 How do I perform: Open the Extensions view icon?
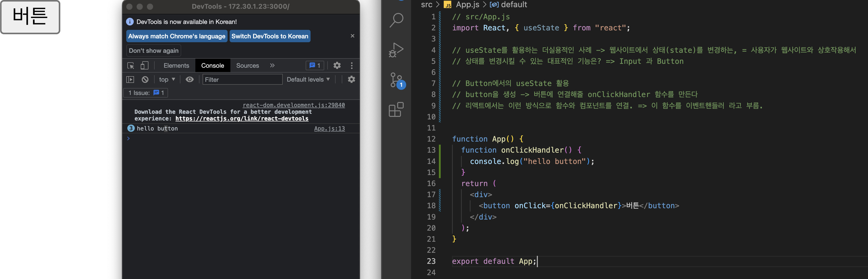tap(396, 110)
